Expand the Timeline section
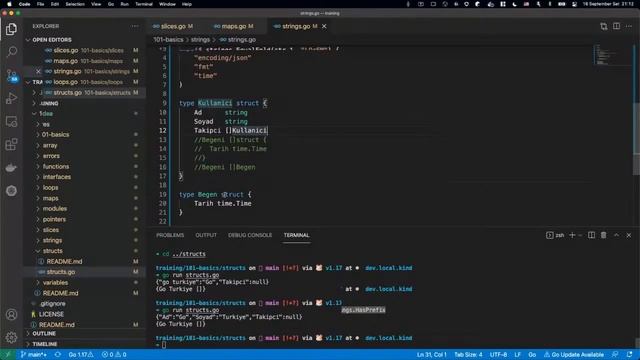Viewport: 640px width, 360px height. point(45,344)
